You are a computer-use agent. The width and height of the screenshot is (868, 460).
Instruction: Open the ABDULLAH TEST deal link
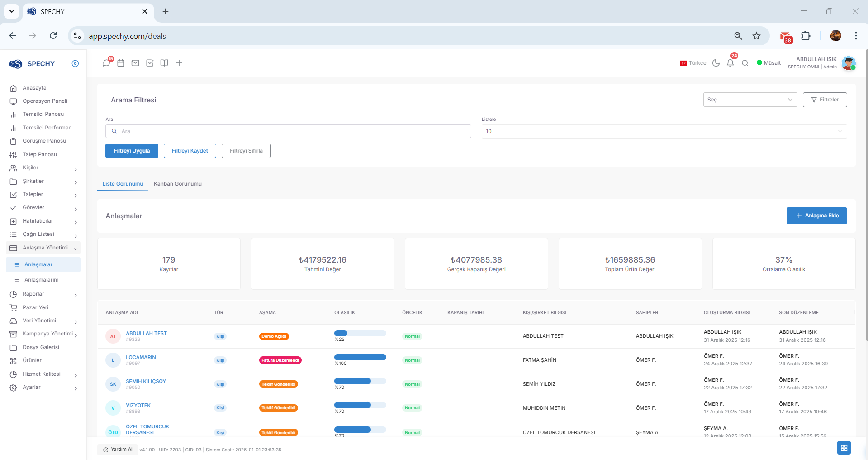coord(146,333)
